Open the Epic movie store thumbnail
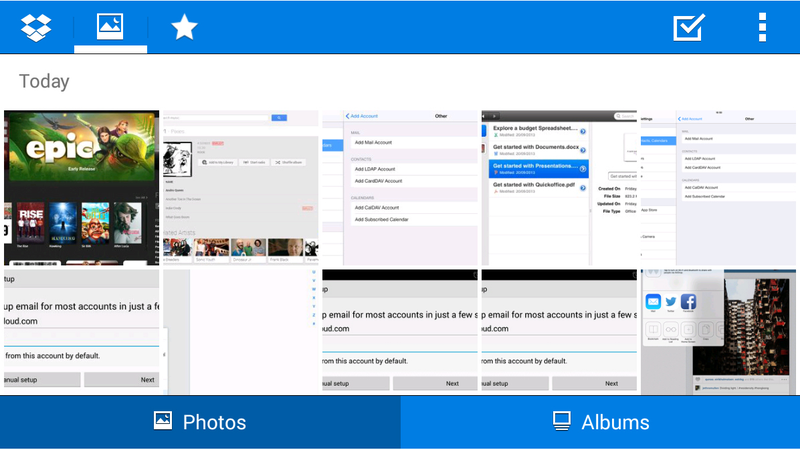The height and width of the screenshot is (450, 800). 82,188
